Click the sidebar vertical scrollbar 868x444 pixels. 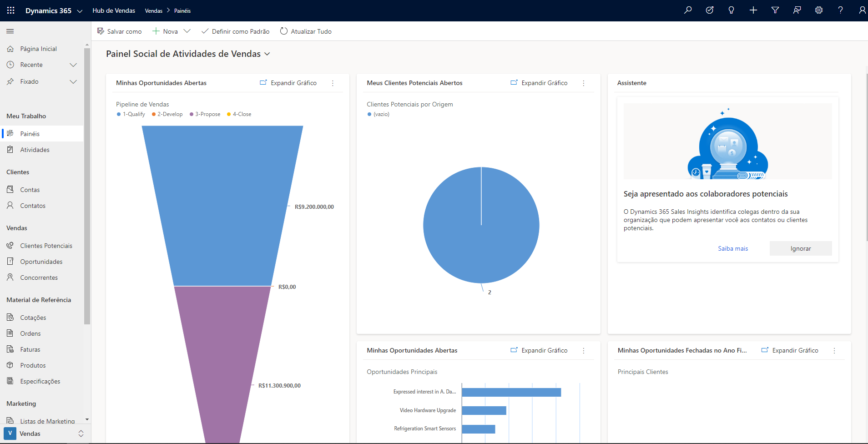(x=87, y=187)
